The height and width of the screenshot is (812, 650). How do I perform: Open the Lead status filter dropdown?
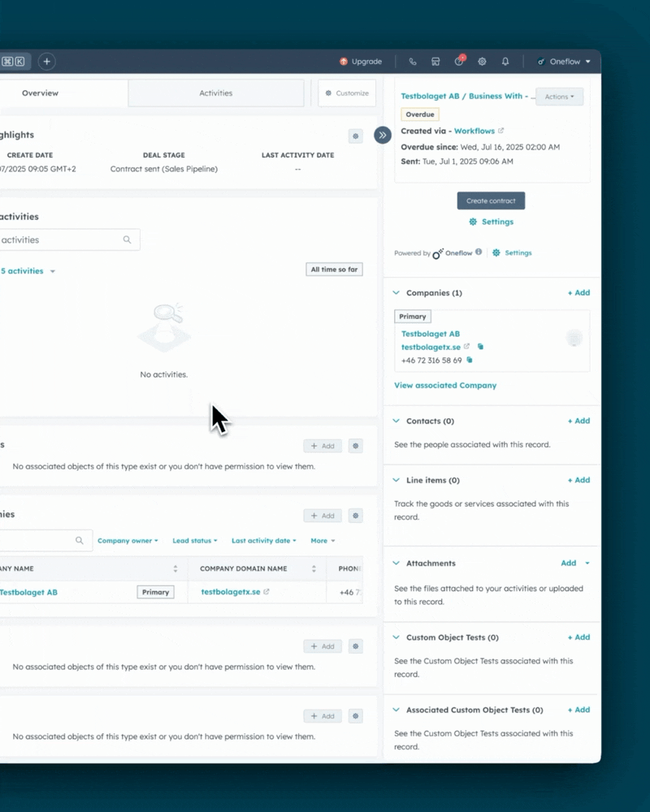pyautogui.click(x=195, y=541)
